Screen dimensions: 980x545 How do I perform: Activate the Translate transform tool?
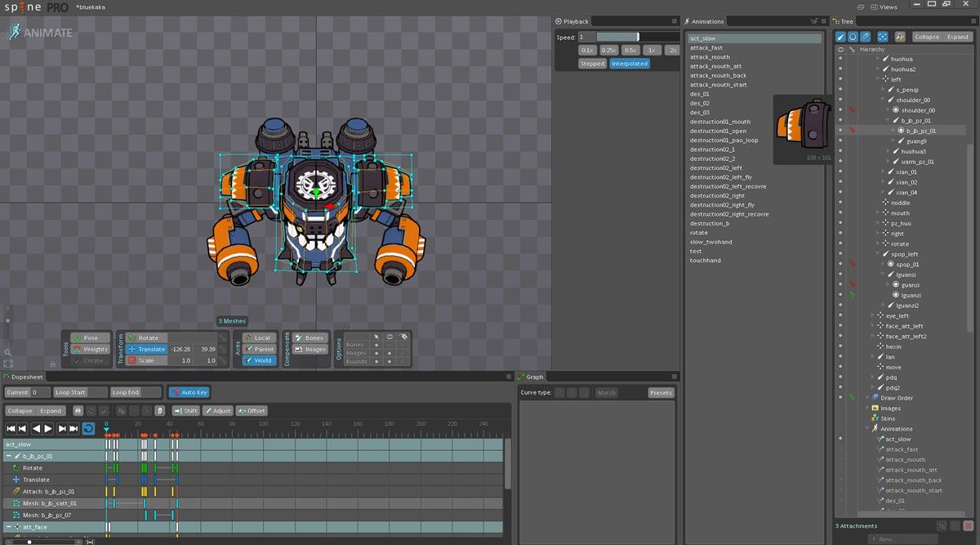pos(145,349)
